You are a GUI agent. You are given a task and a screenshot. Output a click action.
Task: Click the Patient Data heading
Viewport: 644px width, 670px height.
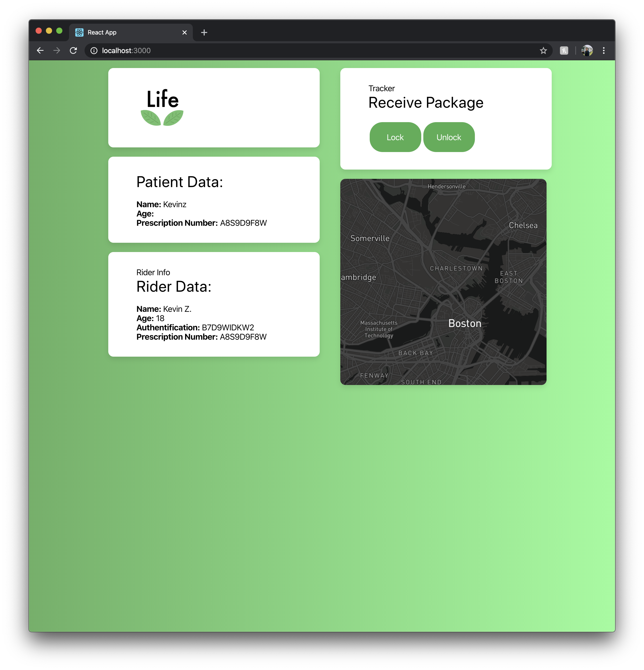179,182
